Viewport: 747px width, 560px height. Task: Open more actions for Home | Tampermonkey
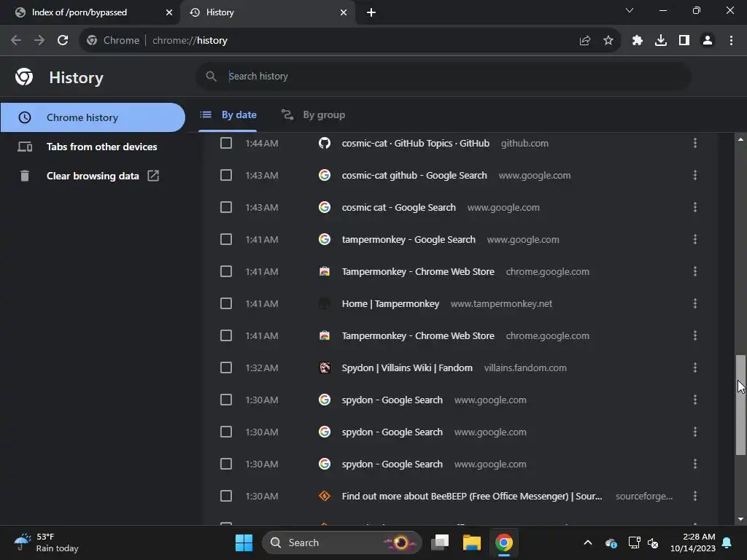point(694,303)
